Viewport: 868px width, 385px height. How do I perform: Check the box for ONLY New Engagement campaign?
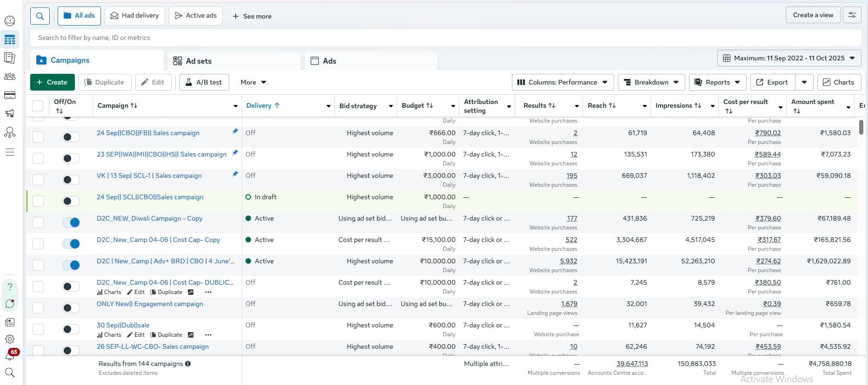(x=38, y=308)
